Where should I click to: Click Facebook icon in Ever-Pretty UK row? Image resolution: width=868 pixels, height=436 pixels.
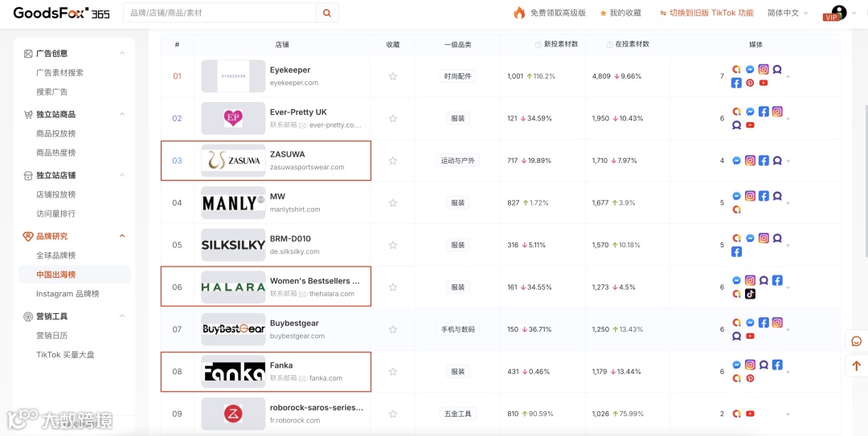tap(764, 112)
